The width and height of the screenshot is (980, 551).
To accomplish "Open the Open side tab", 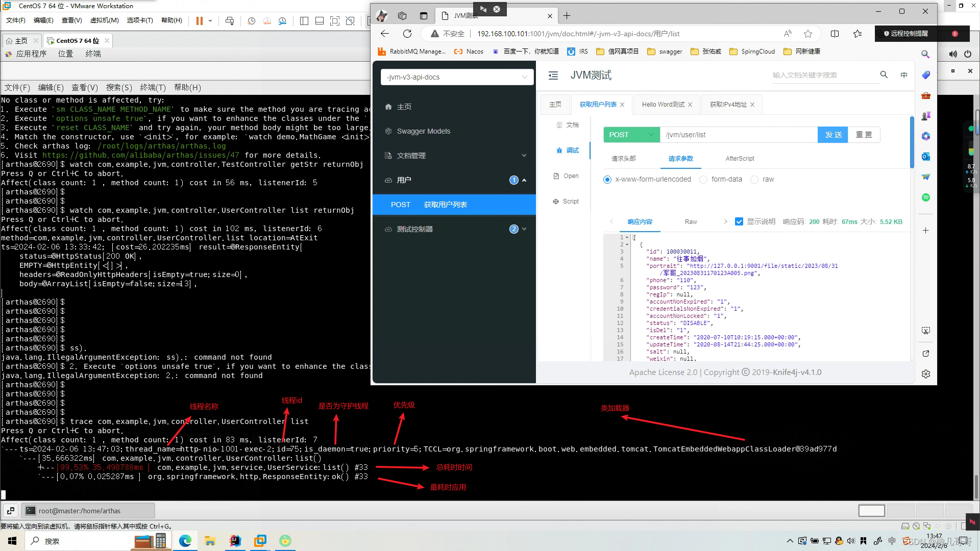I will [x=567, y=176].
